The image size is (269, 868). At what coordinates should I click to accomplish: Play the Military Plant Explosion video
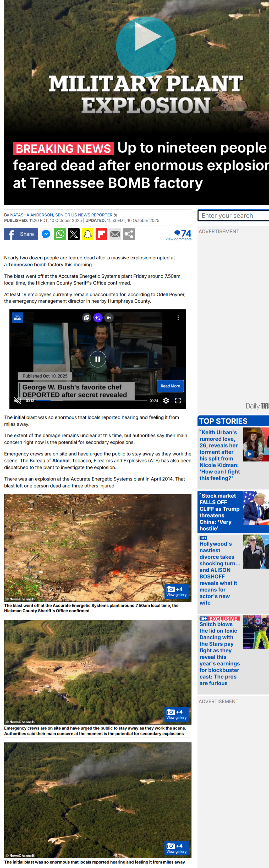146,46
